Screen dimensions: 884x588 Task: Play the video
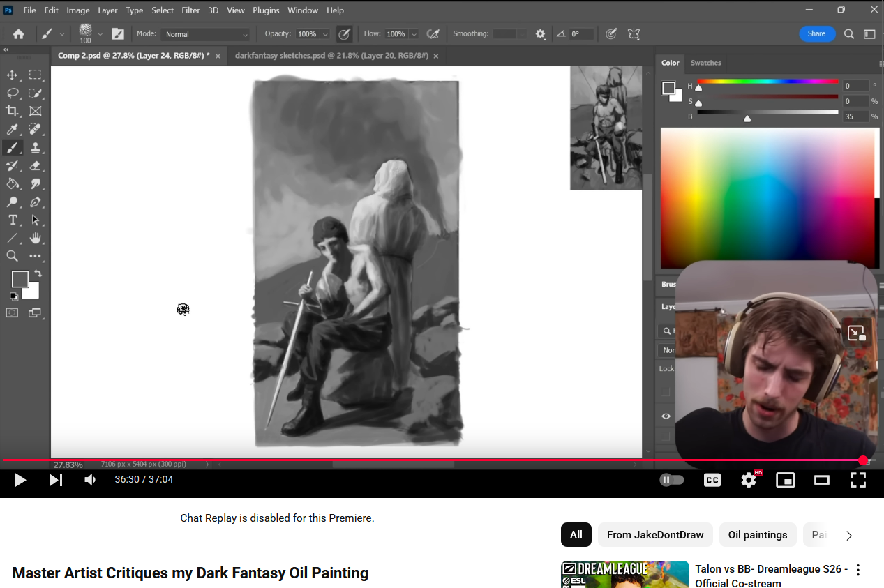[x=20, y=480]
